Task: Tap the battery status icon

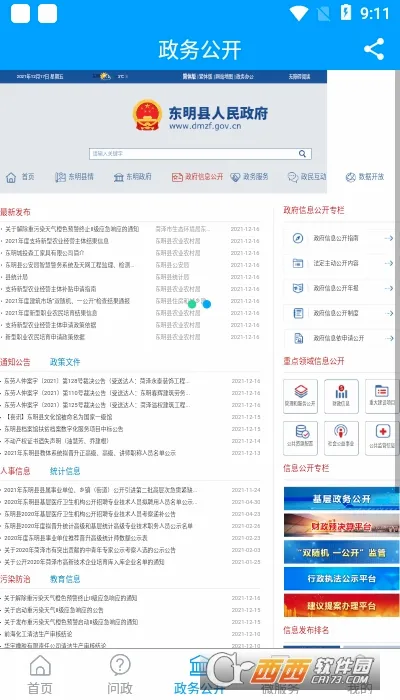Action: 346,12
